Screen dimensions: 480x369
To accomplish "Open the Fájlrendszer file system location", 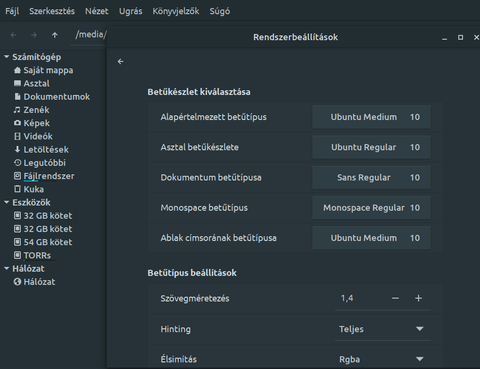I will pos(44,176).
